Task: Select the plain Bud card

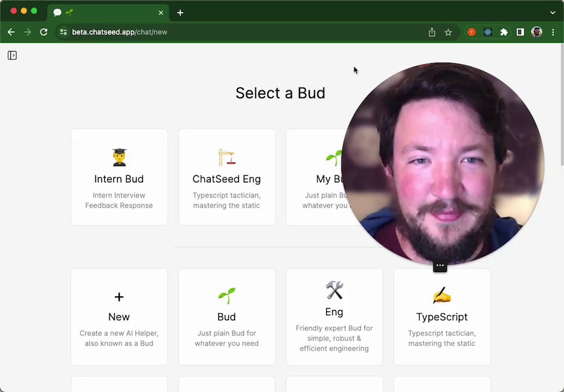Action: (x=226, y=316)
